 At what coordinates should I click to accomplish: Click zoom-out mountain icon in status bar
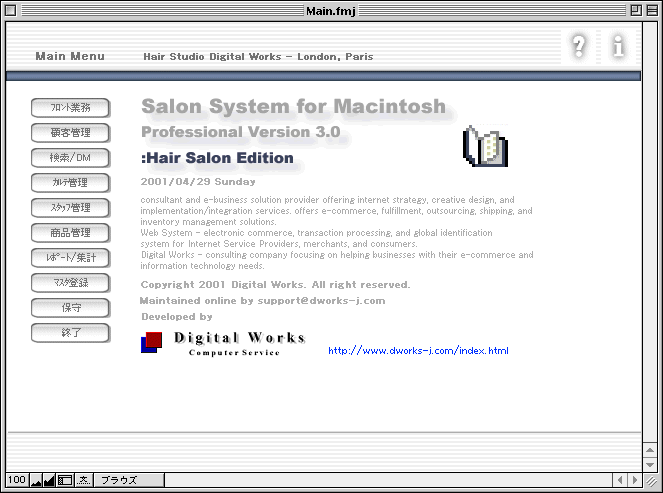[36, 480]
